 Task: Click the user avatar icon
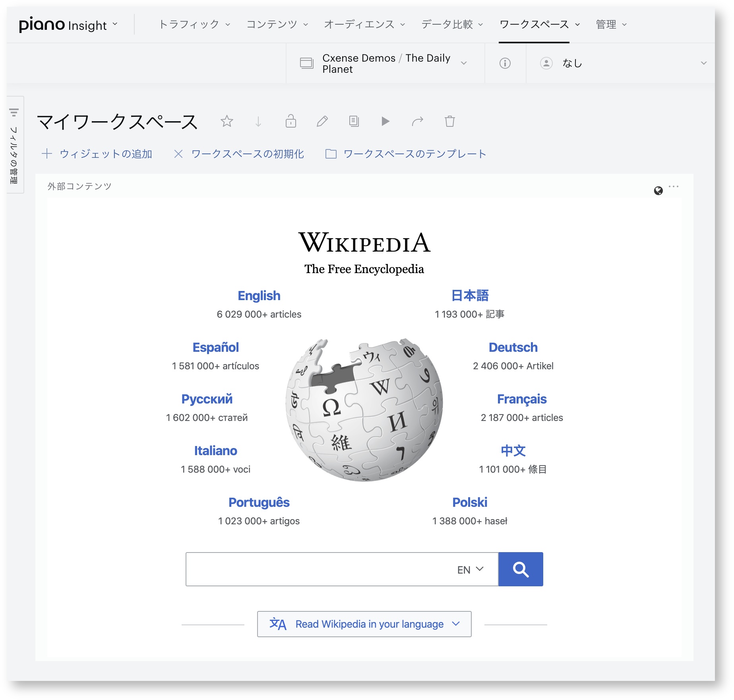point(546,63)
